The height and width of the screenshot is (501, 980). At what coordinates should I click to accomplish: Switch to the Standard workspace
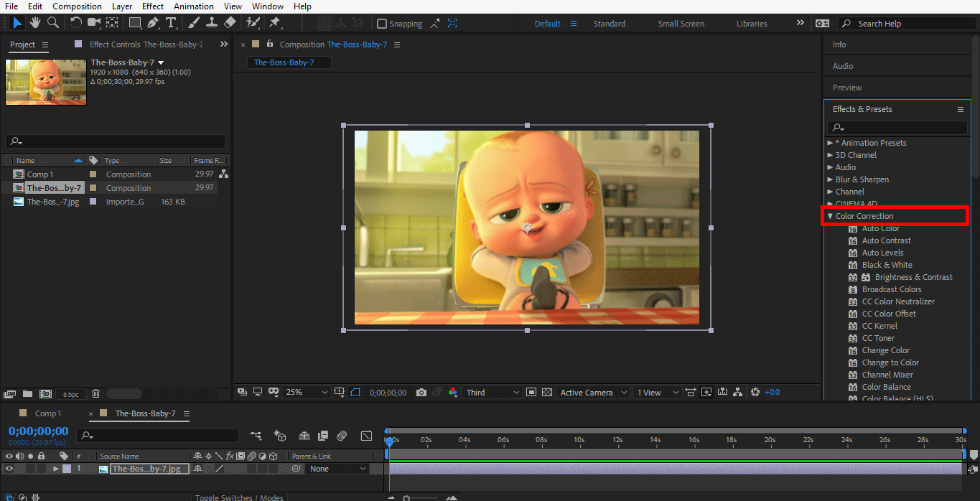point(609,23)
